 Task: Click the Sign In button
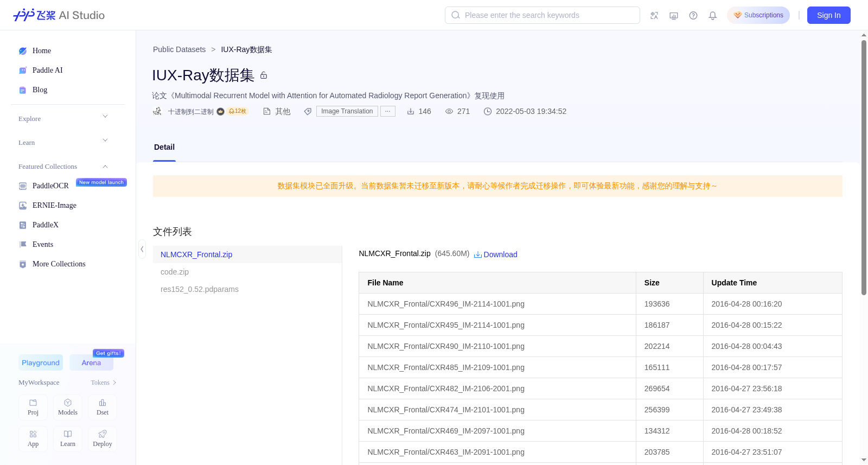(829, 15)
